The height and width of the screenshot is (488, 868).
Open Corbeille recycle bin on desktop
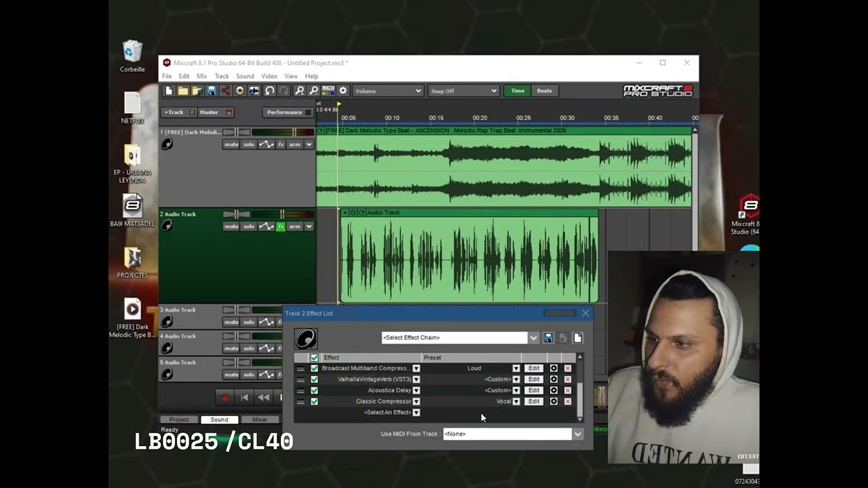tap(132, 56)
